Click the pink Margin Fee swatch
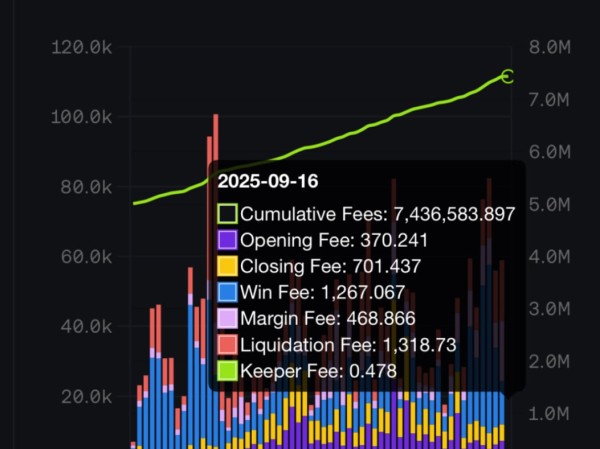Viewport: 600px width, 449px height. pos(227,318)
